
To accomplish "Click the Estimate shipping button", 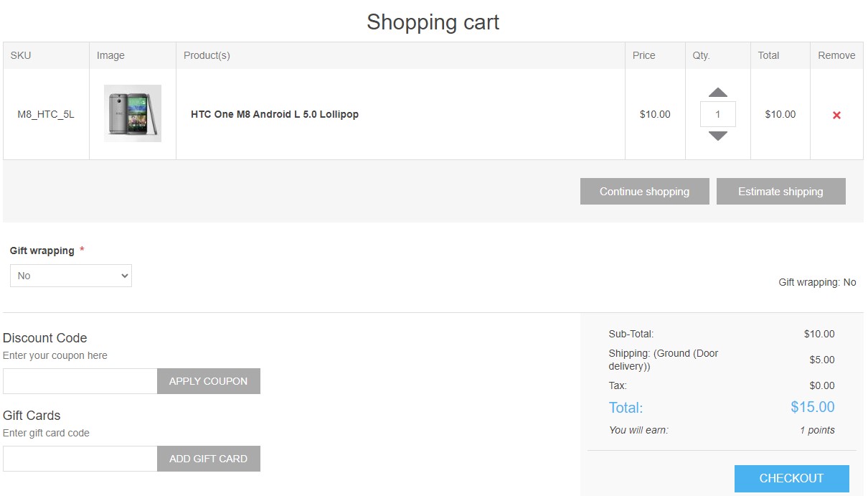I will (x=780, y=192).
